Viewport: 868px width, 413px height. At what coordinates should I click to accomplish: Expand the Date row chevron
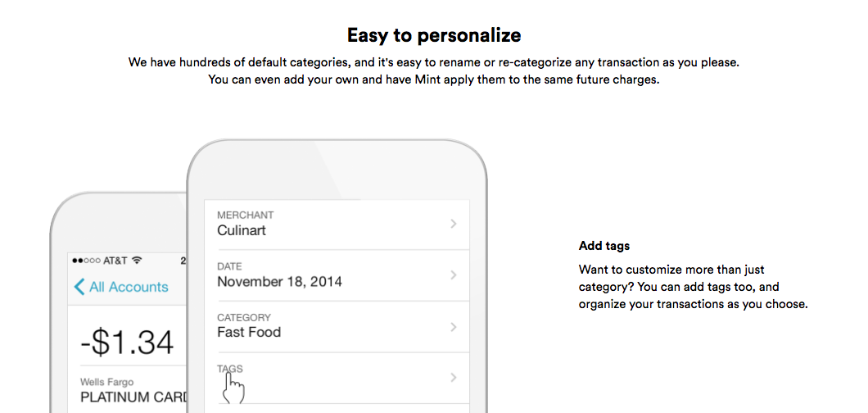tap(454, 275)
